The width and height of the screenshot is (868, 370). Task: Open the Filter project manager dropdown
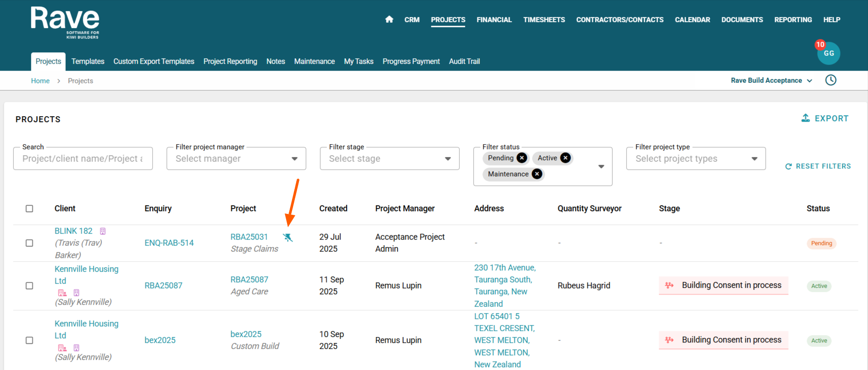point(236,158)
